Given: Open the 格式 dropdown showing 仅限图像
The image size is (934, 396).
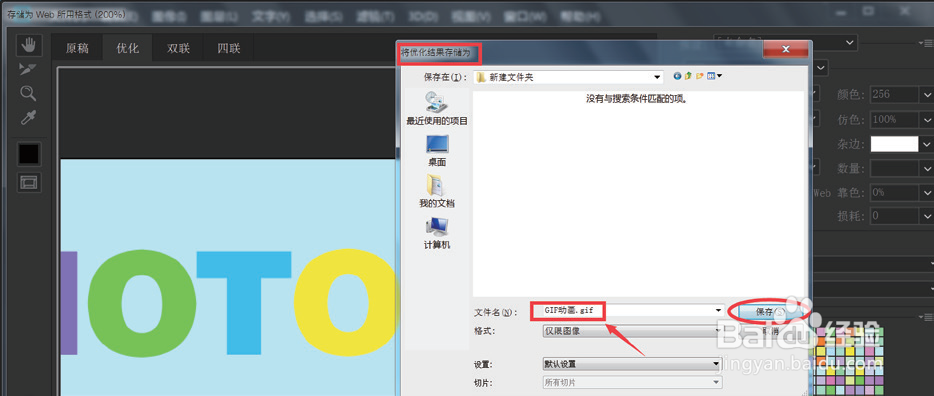Looking at the screenshot, I should click(631, 331).
